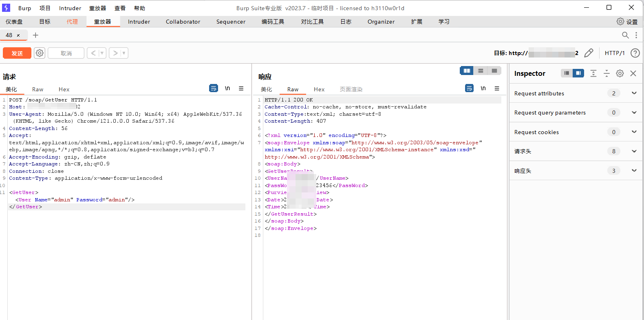Open next history dropdown arrow
The width and height of the screenshot is (644, 320).
pyautogui.click(x=124, y=53)
